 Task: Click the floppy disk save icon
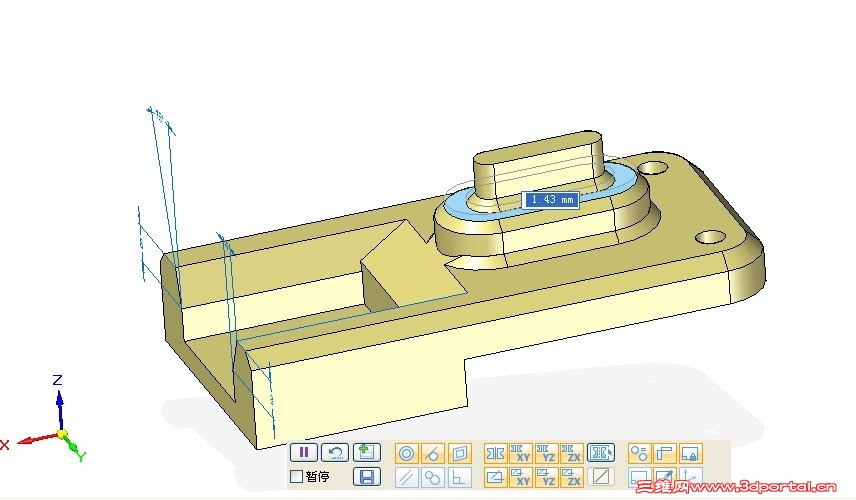point(367,477)
